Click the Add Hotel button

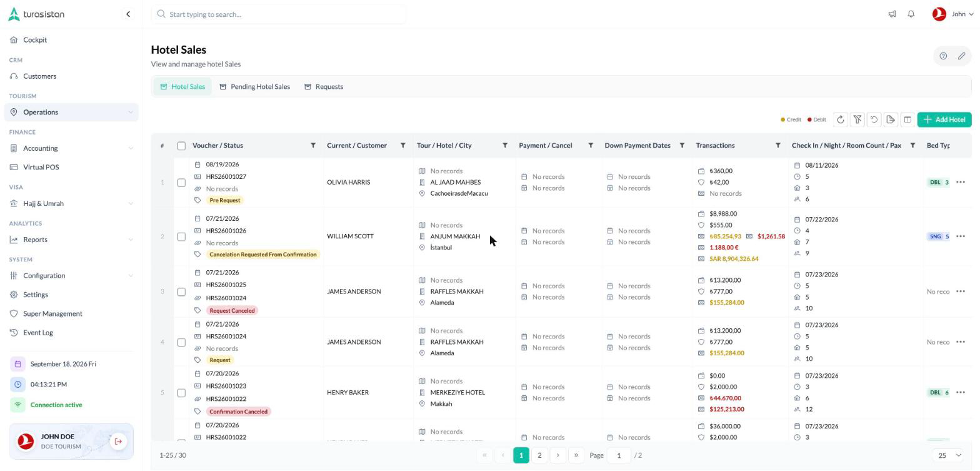(944, 119)
